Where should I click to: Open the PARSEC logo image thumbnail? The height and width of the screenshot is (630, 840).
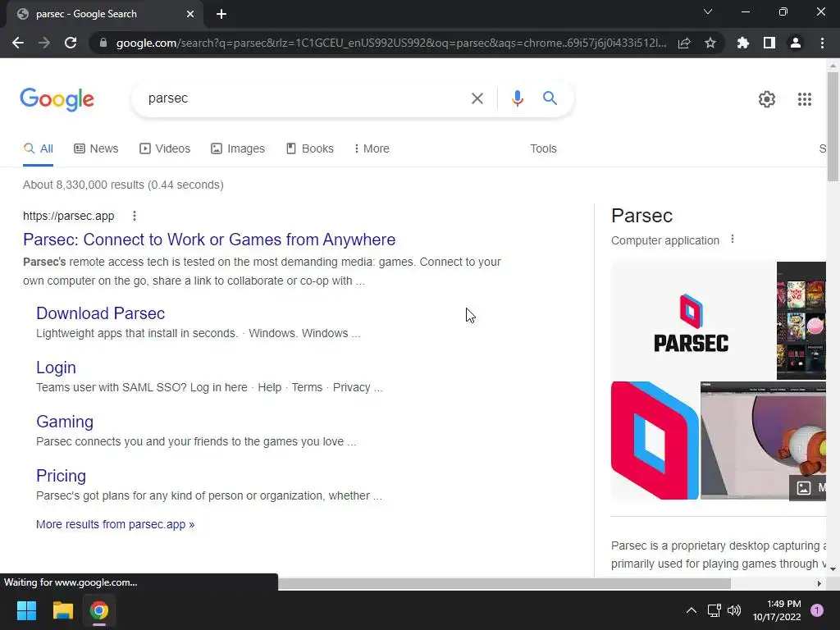coord(692,321)
